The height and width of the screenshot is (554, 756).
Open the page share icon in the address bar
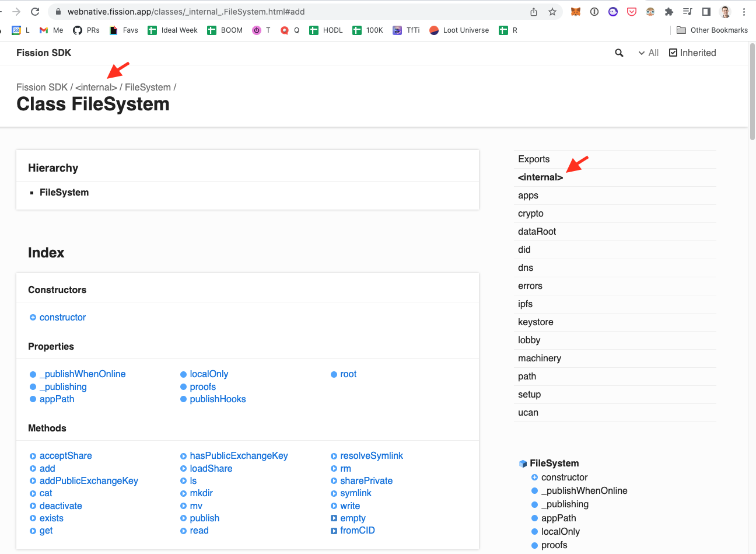(533, 11)
